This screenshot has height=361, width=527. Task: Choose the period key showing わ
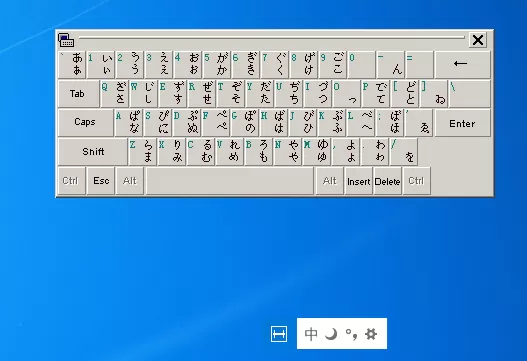click(374, 152)
